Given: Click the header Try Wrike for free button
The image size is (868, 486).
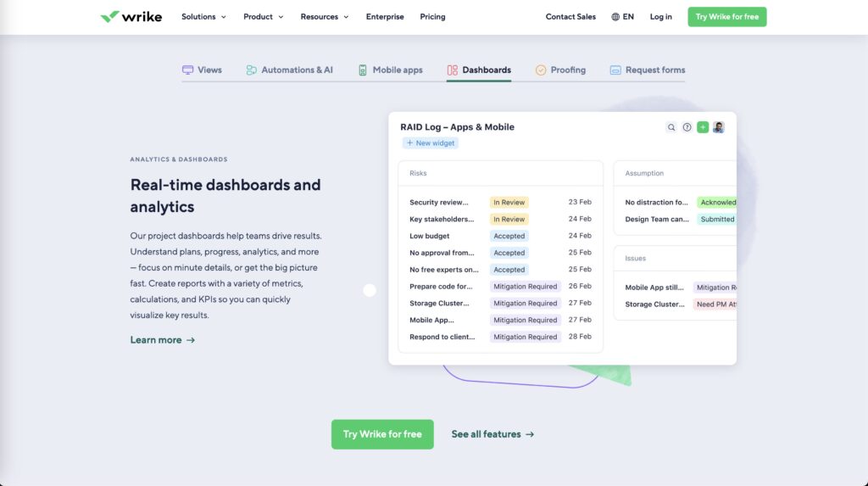Looking at the screenshot, I should [x=726, y=17].
